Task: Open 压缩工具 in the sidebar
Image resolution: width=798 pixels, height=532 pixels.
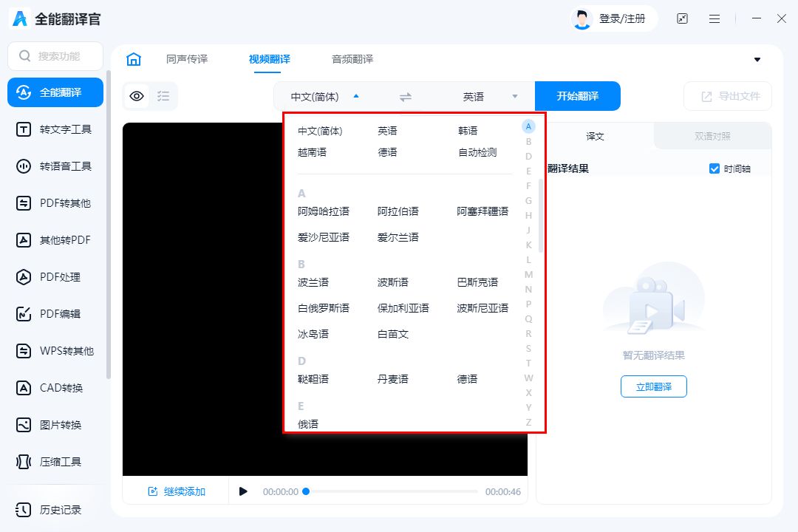Action: pyautogui.click(x=55, y=462)
